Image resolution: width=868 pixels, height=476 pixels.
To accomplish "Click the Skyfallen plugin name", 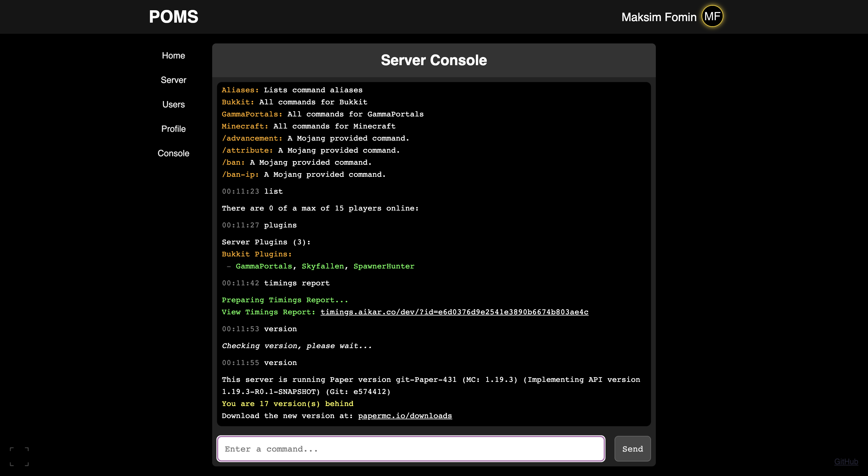I will click(x=323, y=266).
